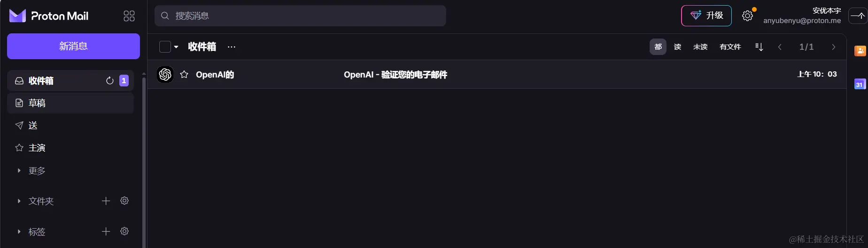Add a new folder with plus icon
The image size is (868, 248).
tap(106, 201)
